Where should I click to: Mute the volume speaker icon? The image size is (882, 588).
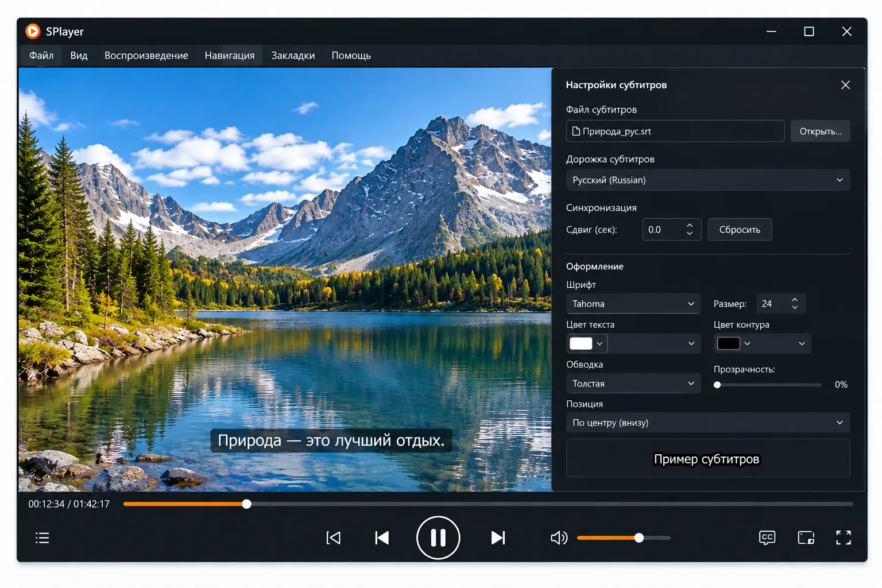click(x=559, y=538)
